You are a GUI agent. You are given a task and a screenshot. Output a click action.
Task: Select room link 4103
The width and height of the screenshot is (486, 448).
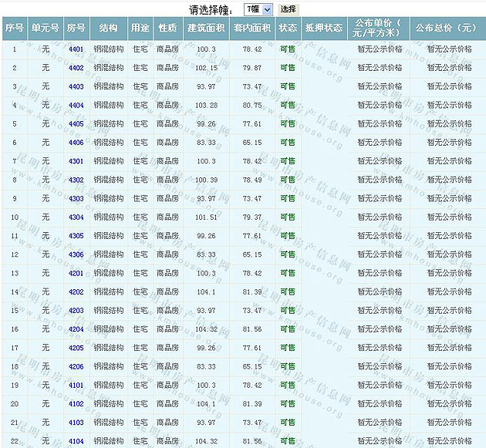coord(76,423)
